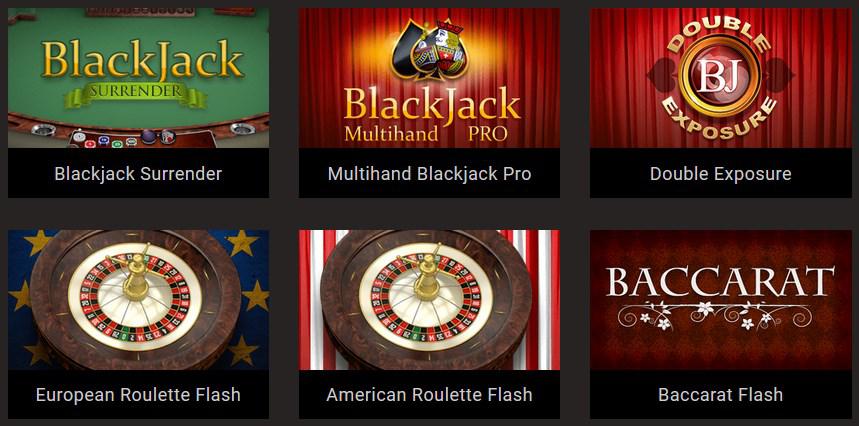This screenshot has height=426, width=859.
Task: Click the green Surrender ribbon banner
Action: coord(135,93)
